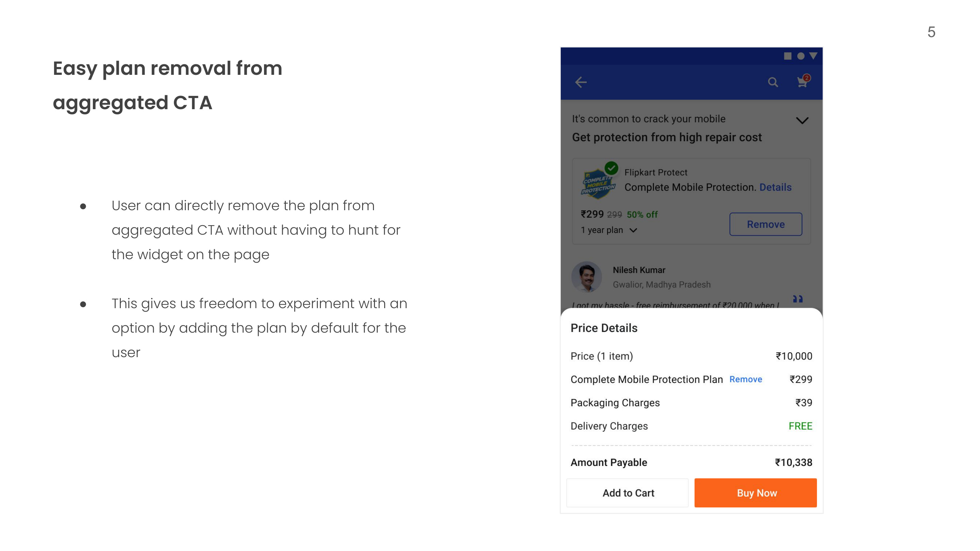980x551 pixels.
Task: Collapse the protection section with chevron
Action: 802,121
